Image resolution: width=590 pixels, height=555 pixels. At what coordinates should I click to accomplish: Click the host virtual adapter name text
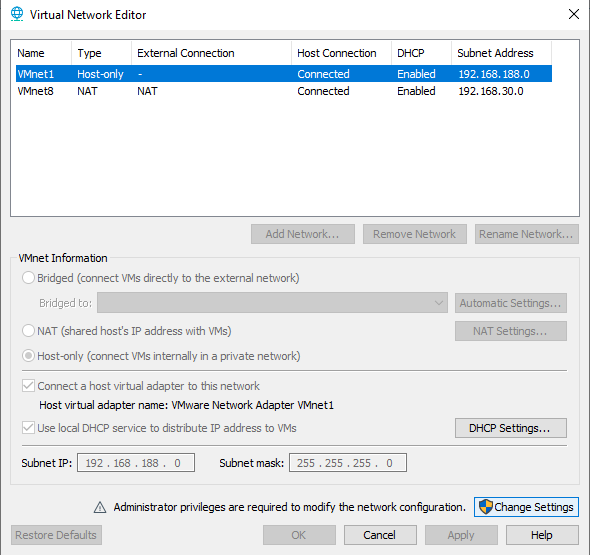tap(186, 405)
